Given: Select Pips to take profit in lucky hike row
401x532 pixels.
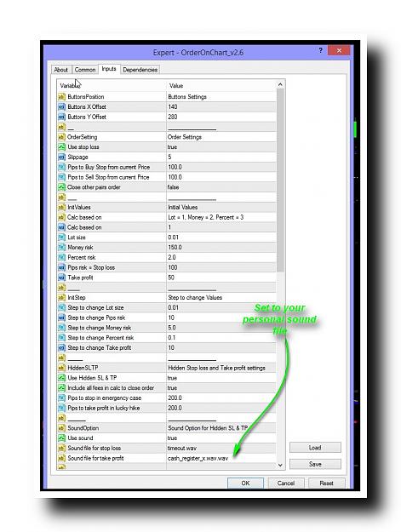Looking at the screenshot, I should [x=167, y=408].
